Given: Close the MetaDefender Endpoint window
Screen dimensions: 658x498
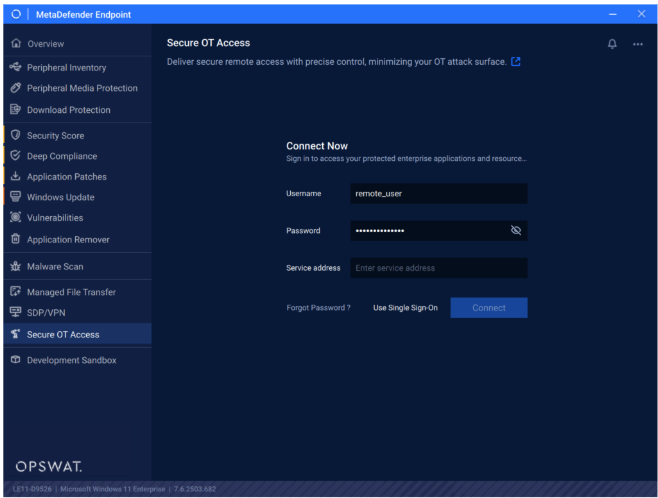Looking at the screenshot, I should pyautogui.click(x=641, y=14).
